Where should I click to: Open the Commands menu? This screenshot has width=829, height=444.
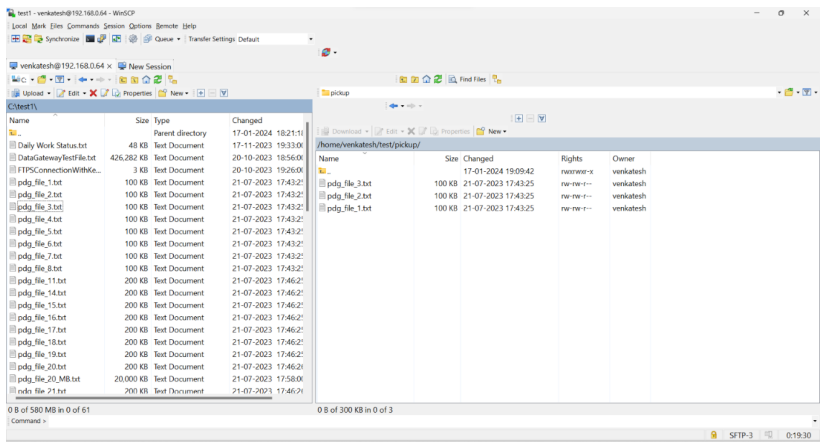pos(83,26)
